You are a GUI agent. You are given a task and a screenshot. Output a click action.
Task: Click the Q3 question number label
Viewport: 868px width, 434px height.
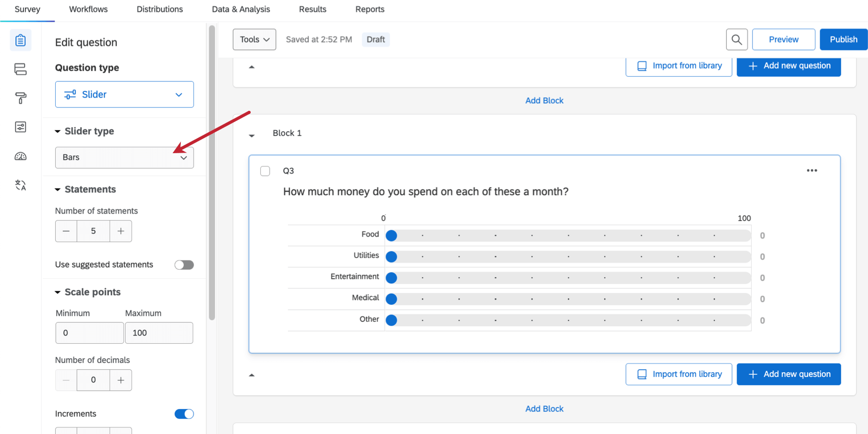(x=288, y=171)
